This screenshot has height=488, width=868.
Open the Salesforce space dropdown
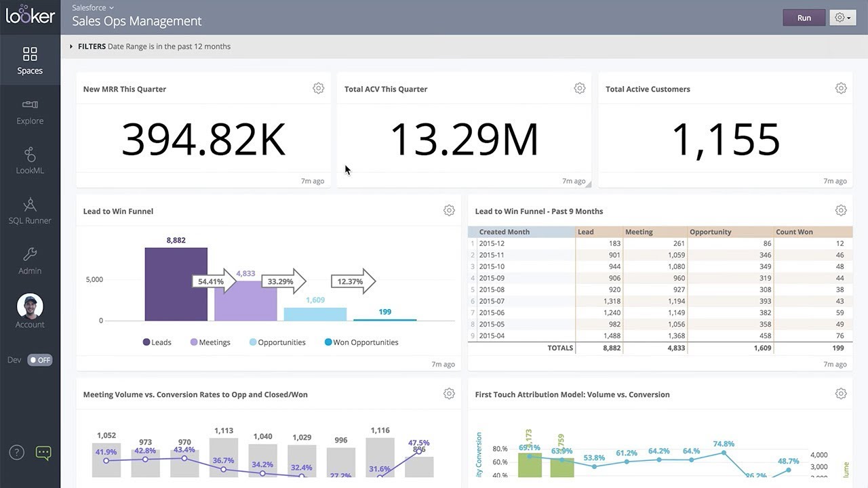pos(93,7)
